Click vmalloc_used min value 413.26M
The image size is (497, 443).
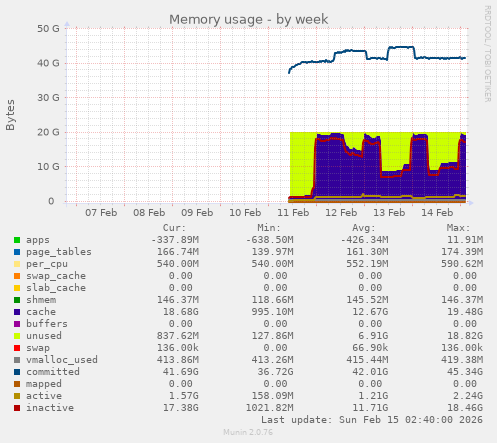click(x=272, y=360)
